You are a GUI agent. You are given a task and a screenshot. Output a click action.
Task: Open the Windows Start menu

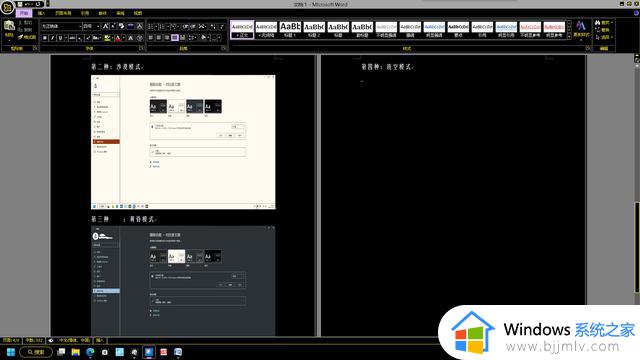11,352
